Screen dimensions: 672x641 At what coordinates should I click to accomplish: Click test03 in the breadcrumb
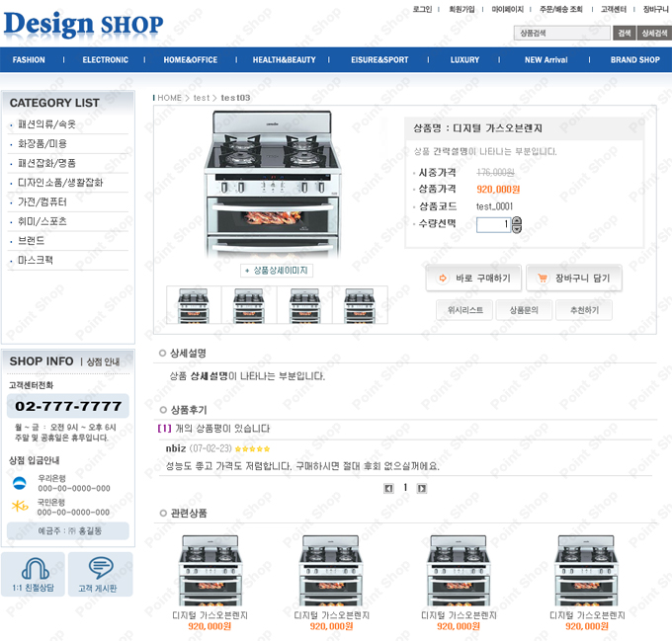(x=235, y=98)
